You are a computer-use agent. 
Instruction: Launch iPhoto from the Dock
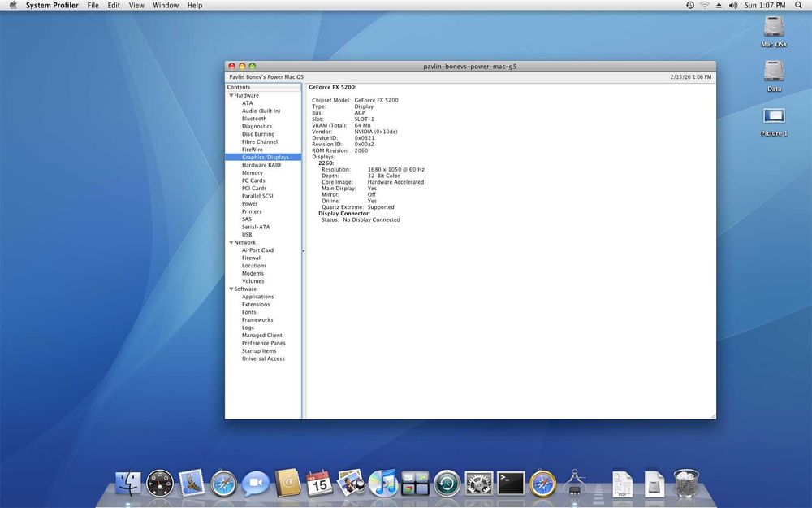(x=352, y=483)
